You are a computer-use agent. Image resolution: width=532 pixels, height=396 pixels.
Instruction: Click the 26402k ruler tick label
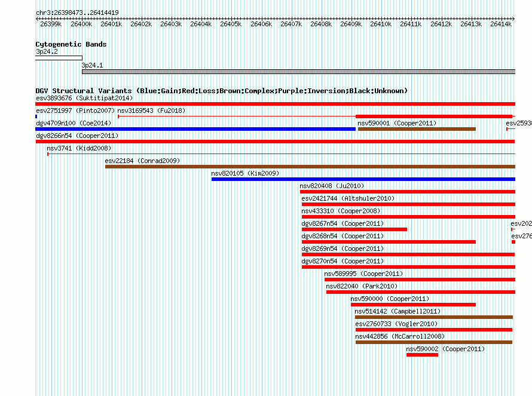(141, 24)
